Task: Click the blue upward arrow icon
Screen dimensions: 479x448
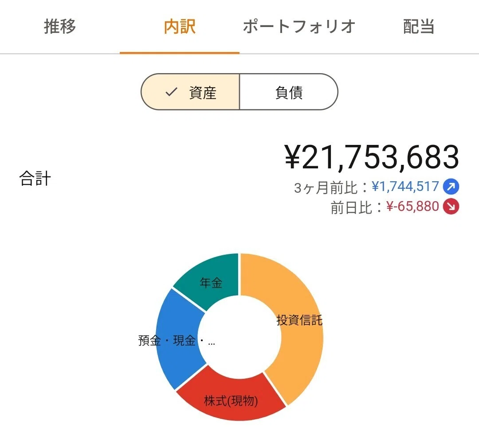Action: (451, 187)
